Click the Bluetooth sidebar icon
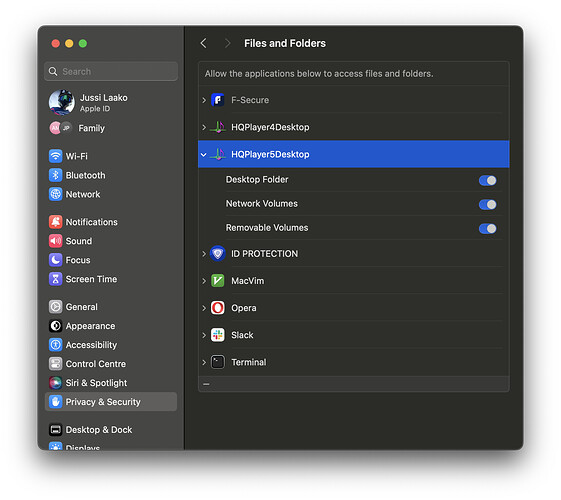Screen dimensions: 561x500 (55, 175)
